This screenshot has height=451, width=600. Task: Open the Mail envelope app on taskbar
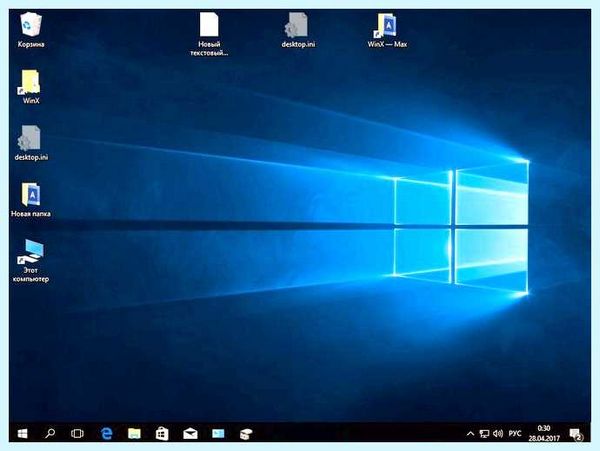tap(190, 433)
